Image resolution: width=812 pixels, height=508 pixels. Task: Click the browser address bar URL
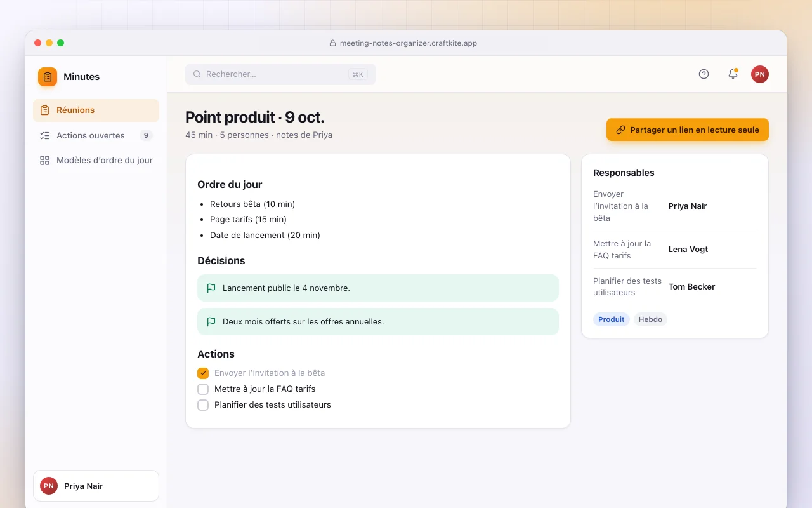[409, 43]
